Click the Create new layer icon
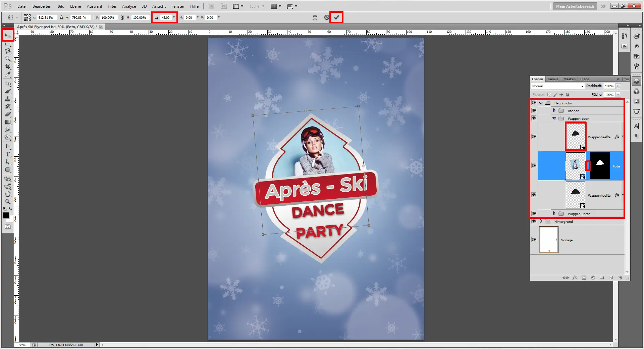The image size is (644, 349). [611, 278]
